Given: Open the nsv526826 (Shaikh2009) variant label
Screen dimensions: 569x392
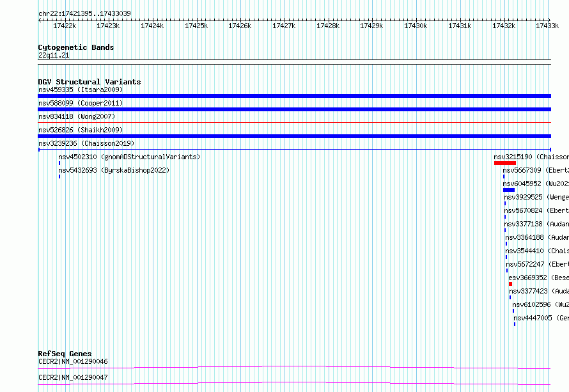Looking at the screenshot, I should pos(81,130).
